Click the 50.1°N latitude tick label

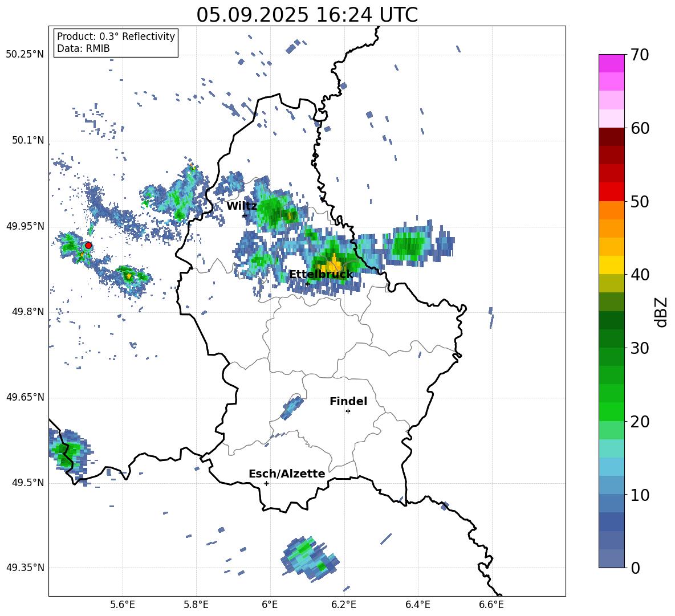27,141
